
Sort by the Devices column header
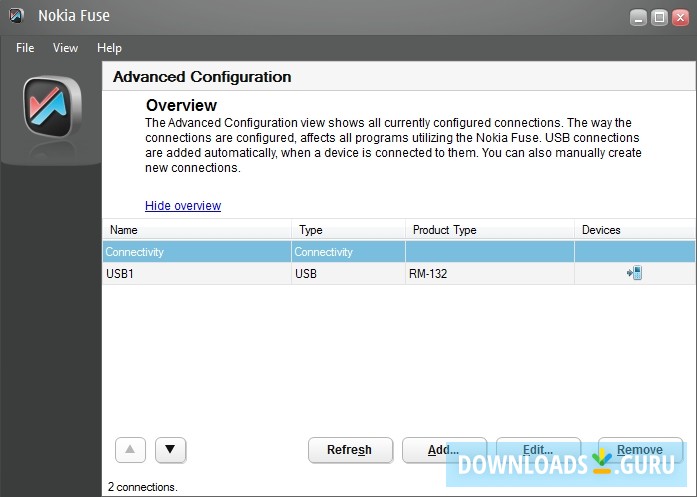coord(635,230)
